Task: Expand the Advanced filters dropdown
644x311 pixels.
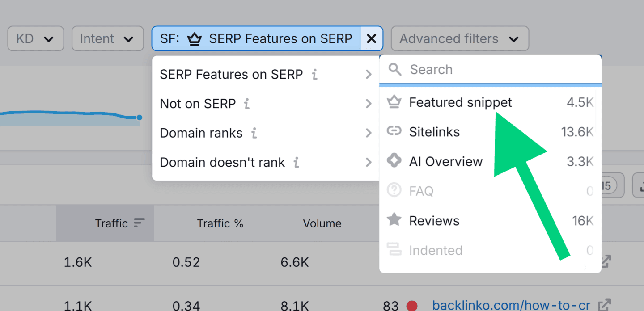Action: coord(459,38)
